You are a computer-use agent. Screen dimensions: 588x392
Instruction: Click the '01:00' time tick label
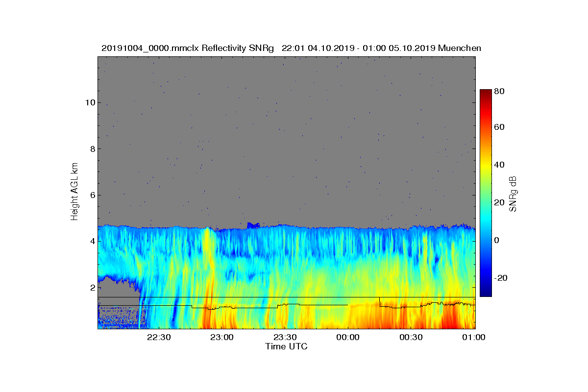475,337
